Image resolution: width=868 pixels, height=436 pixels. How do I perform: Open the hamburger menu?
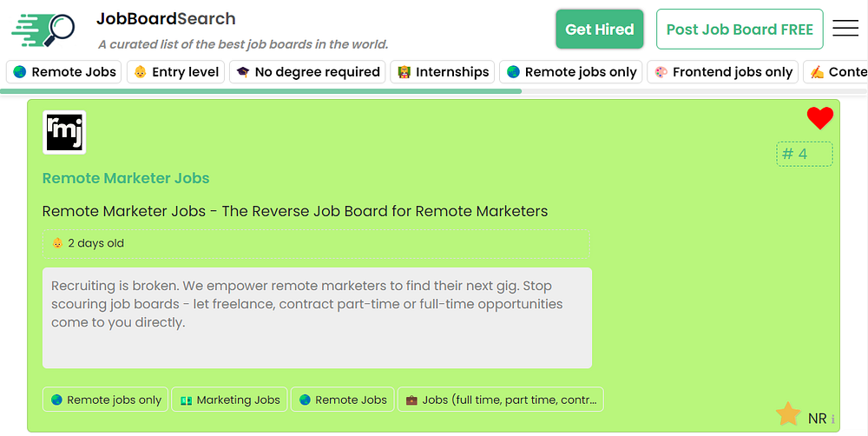(x=845, y=29)
